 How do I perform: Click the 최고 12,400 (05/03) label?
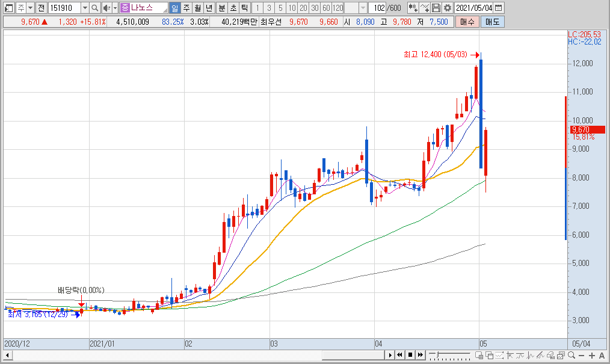(436, 54)
